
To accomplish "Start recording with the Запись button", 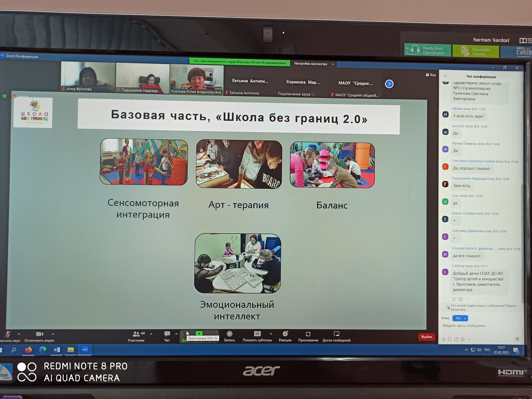I will (x=229, y=336).
